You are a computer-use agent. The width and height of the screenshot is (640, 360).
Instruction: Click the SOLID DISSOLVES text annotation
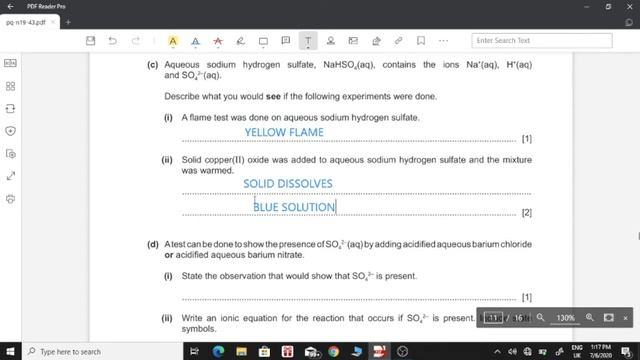pos(288,184)
